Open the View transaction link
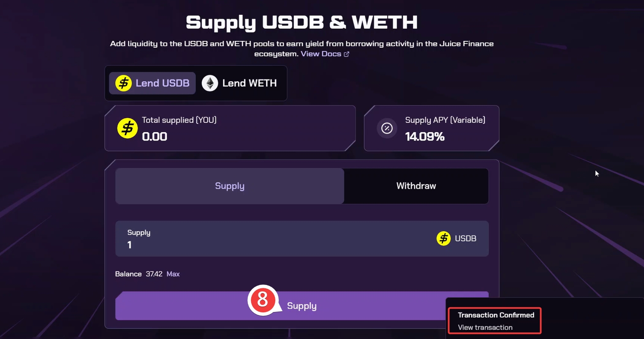Screen dimensions: 644x339 (x=485, y=328)
